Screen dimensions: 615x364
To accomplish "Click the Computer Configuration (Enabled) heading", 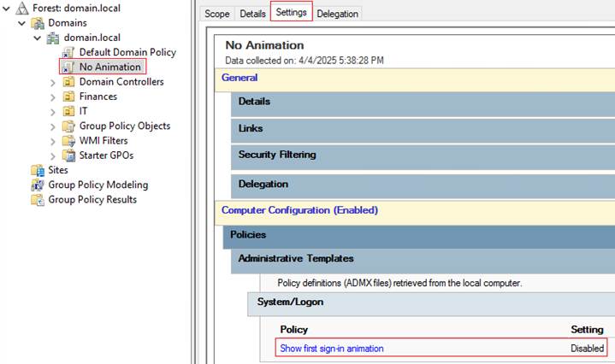I will coord(299,210).
